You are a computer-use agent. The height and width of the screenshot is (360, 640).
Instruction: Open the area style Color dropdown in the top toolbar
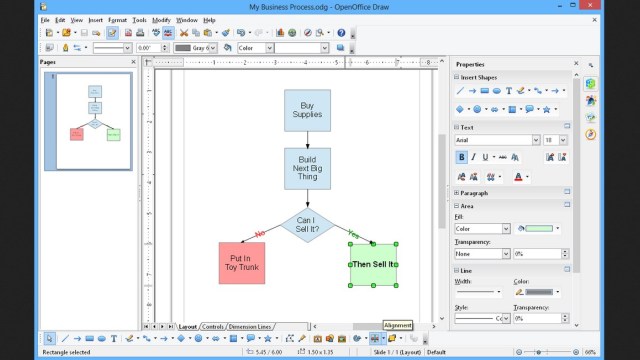click(269, 48)
